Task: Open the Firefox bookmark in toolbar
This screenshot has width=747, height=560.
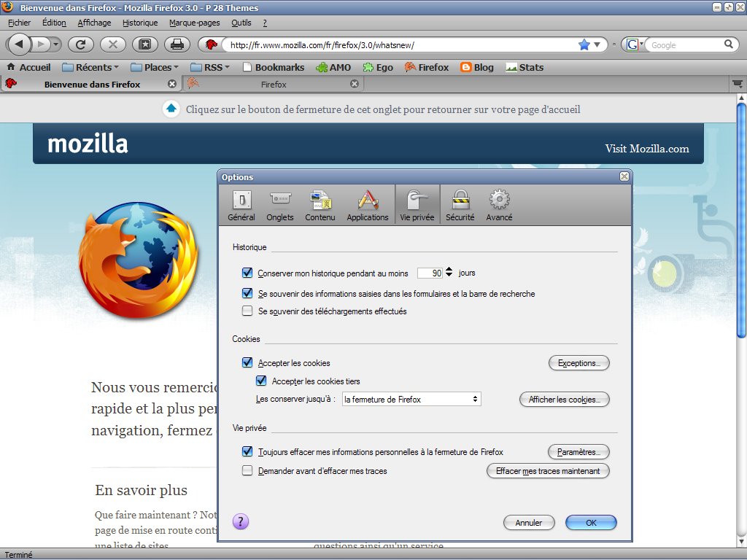Action: [x=427, y=67]
